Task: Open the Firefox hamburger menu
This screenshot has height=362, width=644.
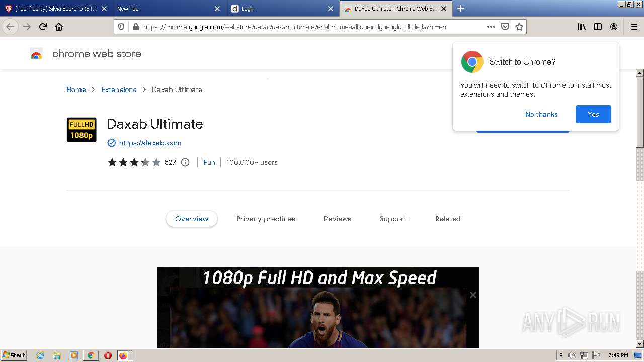Action: tap(634, 27)
